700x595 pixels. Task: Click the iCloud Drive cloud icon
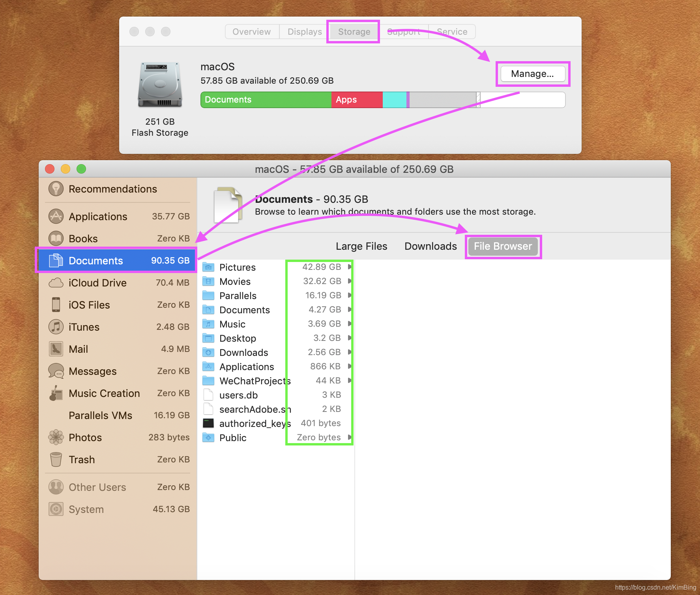[56, 283]
